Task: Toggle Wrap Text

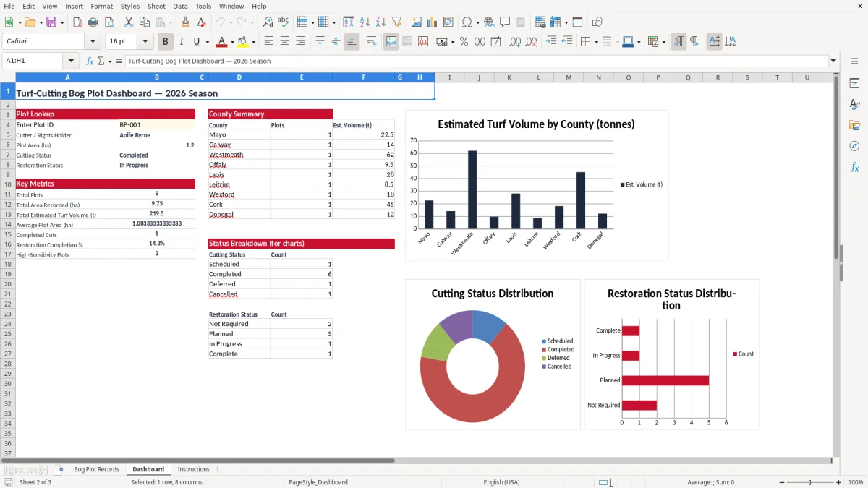Action: point(372,42)
